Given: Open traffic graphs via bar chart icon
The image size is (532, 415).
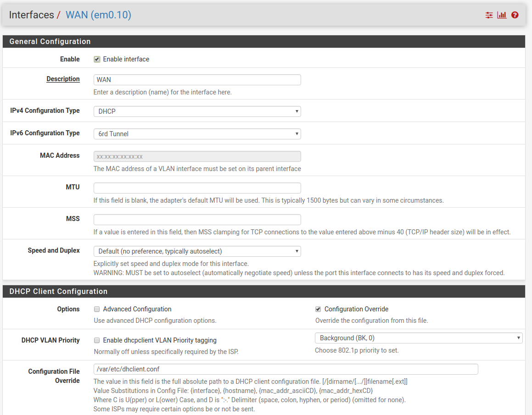Looking at the screenshot, I should (x=501, y=15).
